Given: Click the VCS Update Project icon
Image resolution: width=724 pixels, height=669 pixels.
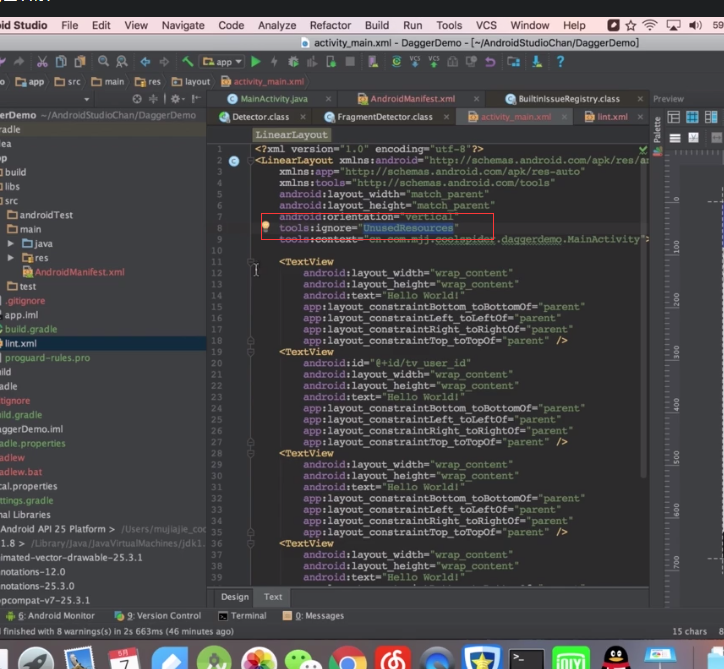Looking at the screenshot, I should [415, 61].
